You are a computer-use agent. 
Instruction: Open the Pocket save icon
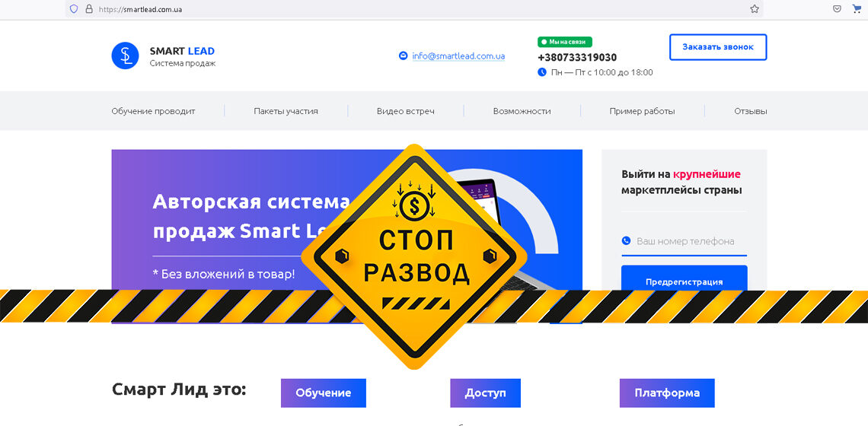[838, 9]
